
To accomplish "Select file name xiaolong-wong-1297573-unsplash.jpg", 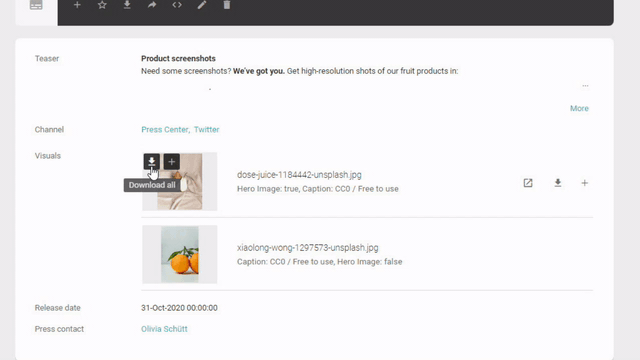I will pyautogui.click(x=308, y=248).
